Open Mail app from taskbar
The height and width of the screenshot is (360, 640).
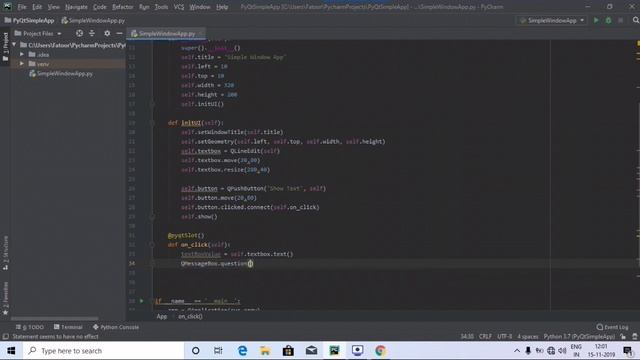[311, 351]
